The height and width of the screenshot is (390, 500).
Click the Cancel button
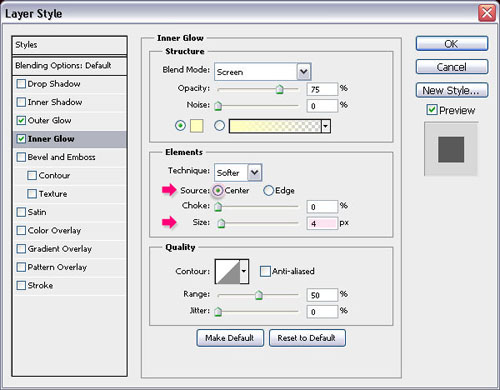452,67
